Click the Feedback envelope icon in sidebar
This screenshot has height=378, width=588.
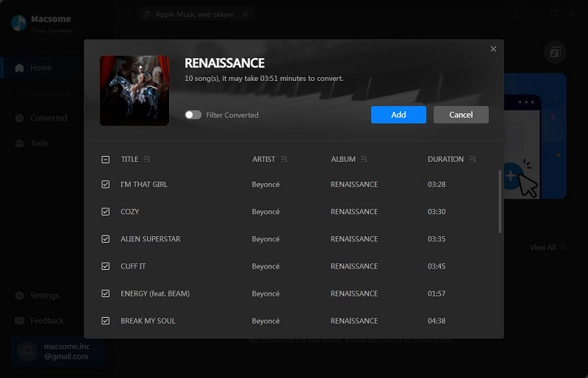pyautogui.click(x=20, y=321)
